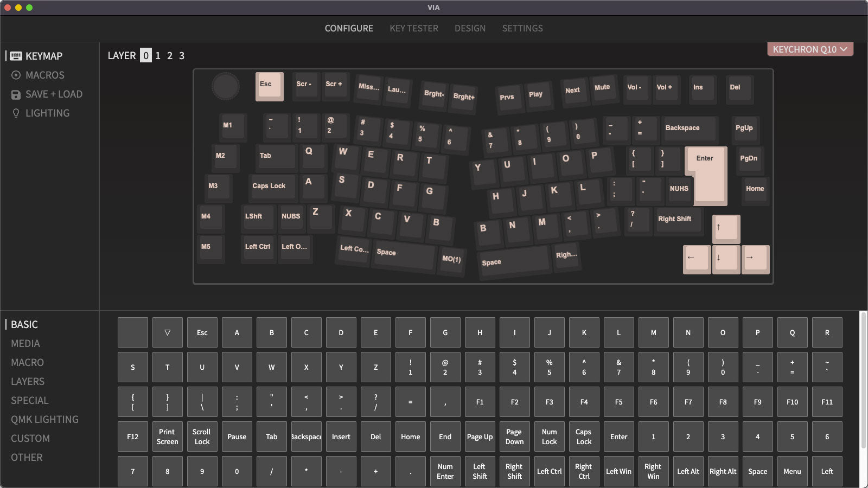This screenshot has height=488, width=868.
Task: Click the keycode list vertical scrollbar
Action: (863, 380)
